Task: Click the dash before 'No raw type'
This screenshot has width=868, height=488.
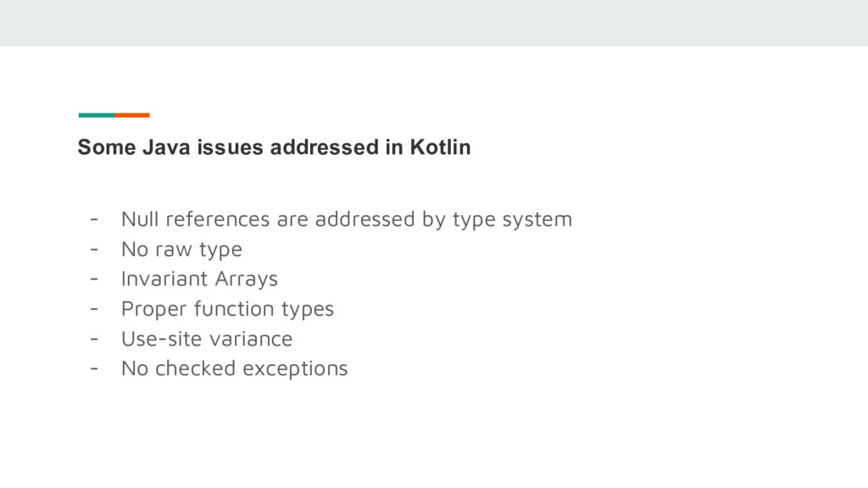Action: click(93, 249)
